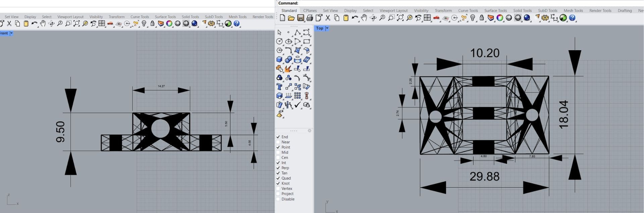Select the Text object tool
This screenshot has width=644, height=213.
pos(279,87)
